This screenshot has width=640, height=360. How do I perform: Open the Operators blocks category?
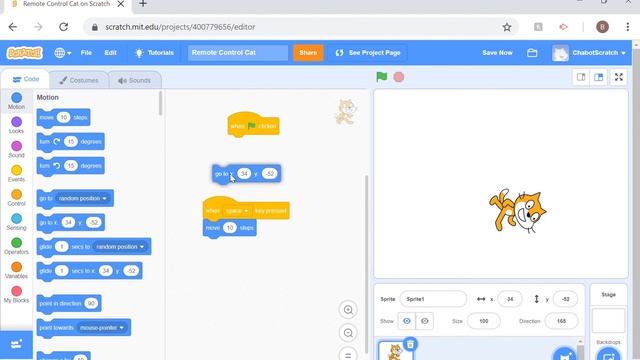(x=16, y=246)
